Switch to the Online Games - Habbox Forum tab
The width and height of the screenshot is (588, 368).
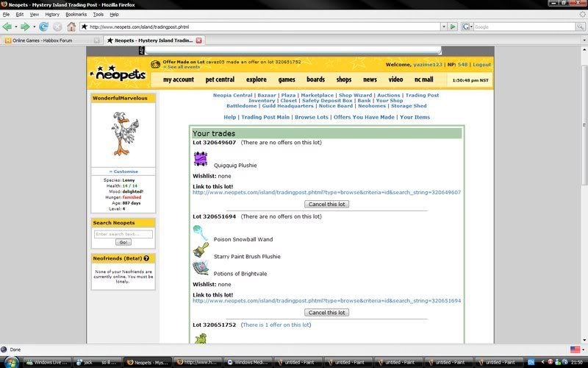point(49,40)
